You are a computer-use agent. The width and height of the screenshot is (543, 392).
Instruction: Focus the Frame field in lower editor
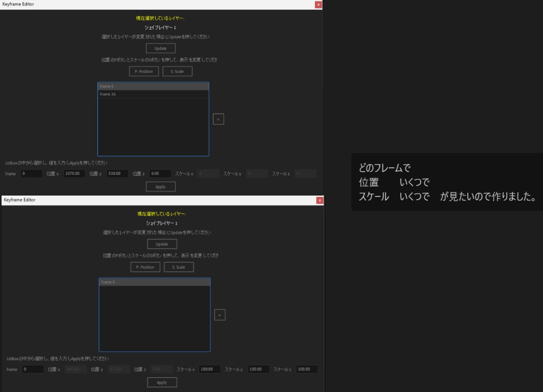click(32, 369)
